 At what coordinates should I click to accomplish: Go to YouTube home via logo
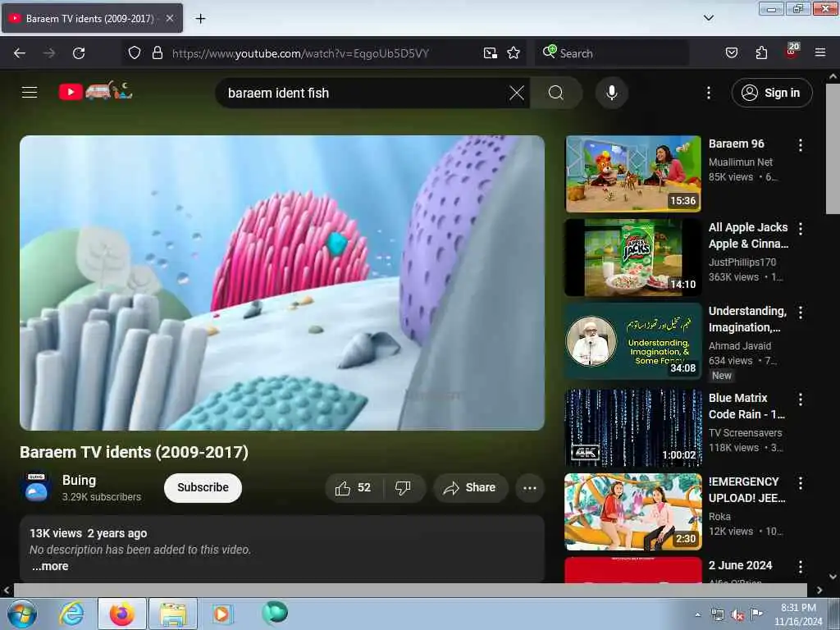tap(95, 92)
